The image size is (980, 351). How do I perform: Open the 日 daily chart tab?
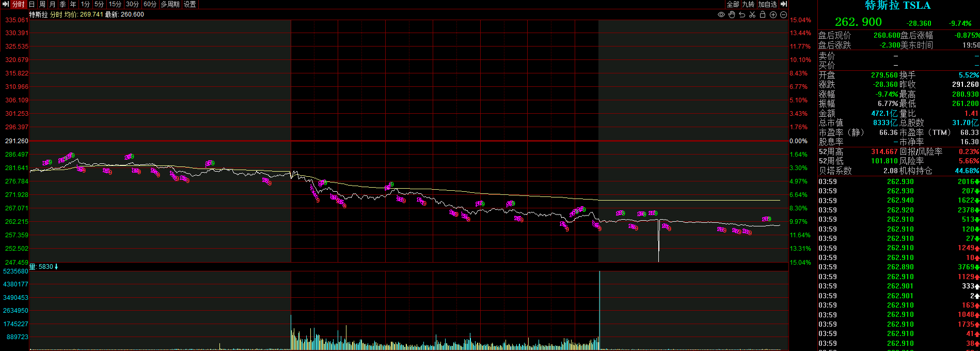pyautogui.click(x=32, y=4)
